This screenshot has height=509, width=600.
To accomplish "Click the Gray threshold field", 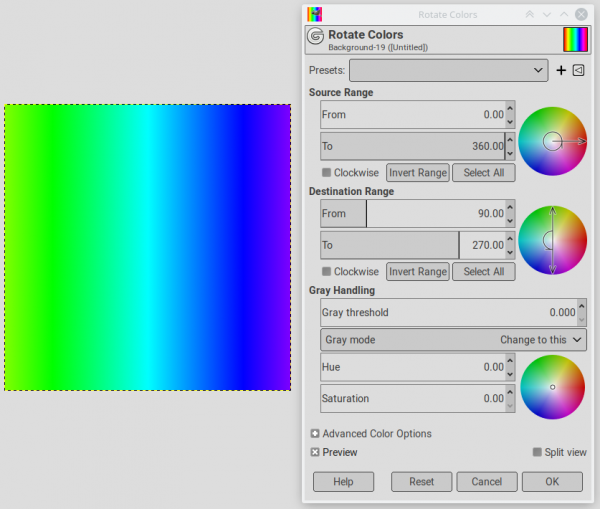I will coord(448,312).
